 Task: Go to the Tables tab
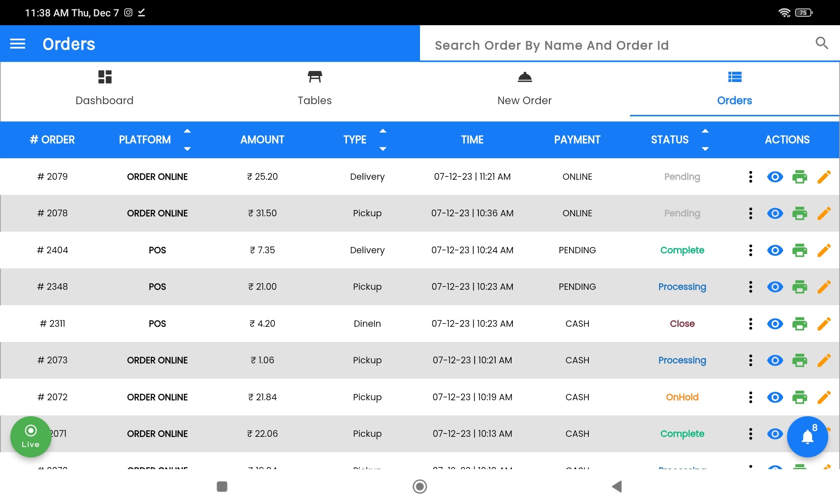click(x=315, y=89)
